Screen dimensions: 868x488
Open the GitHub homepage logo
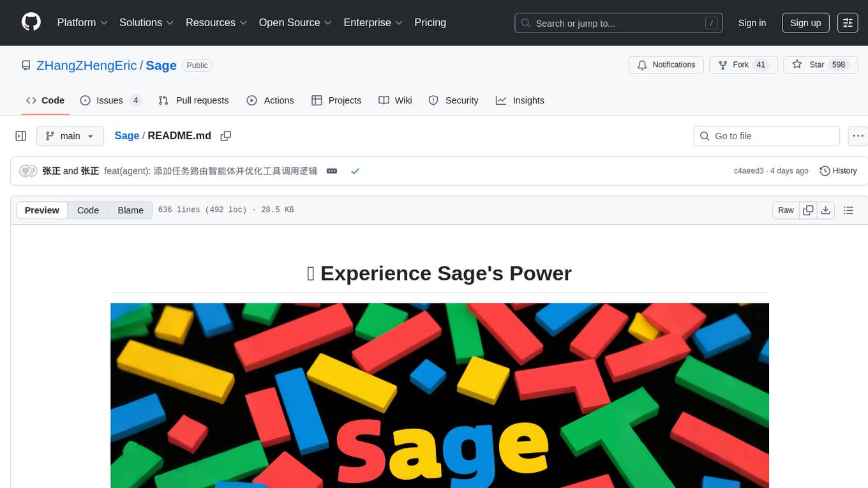tap(31, 22)
